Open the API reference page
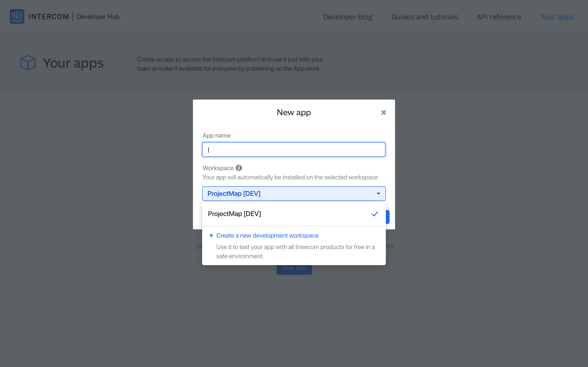This screenshot has height=367, width=588. (499, 17)
